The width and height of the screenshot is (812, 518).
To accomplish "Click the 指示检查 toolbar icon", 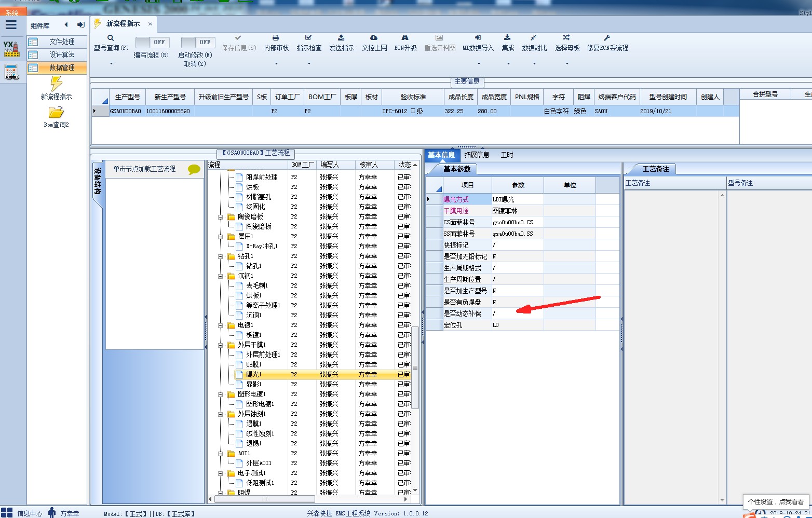I will coord(308,38).
